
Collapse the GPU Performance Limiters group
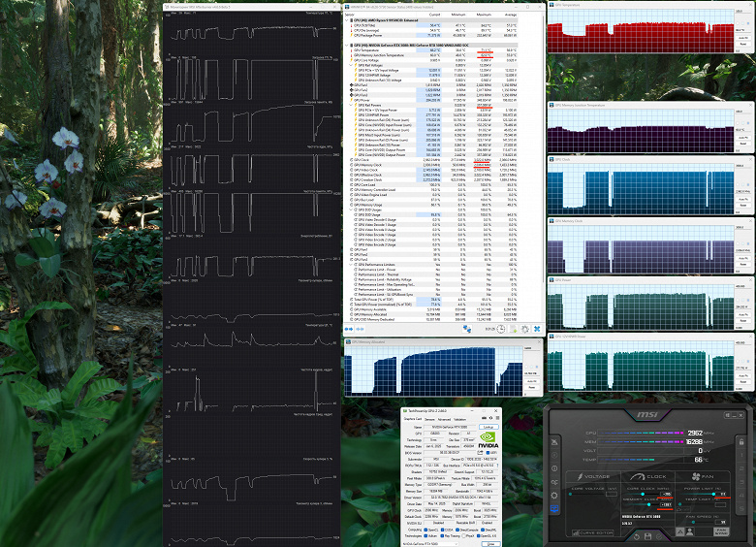click(x=352, y=265)
